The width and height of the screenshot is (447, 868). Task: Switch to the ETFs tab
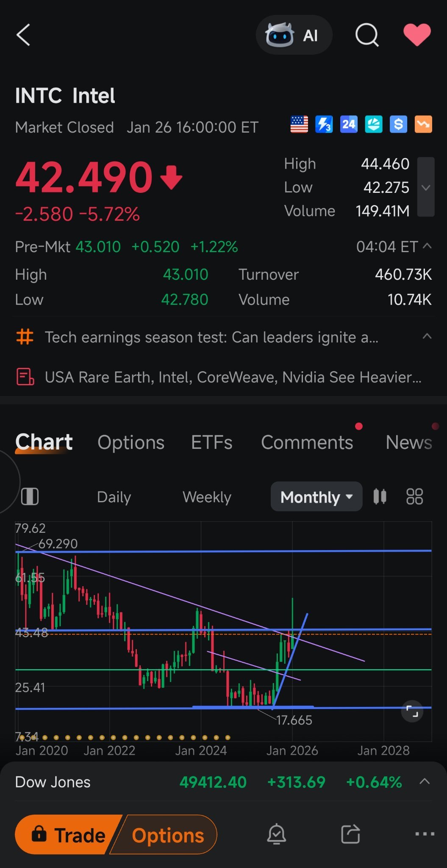coord(212,442)
